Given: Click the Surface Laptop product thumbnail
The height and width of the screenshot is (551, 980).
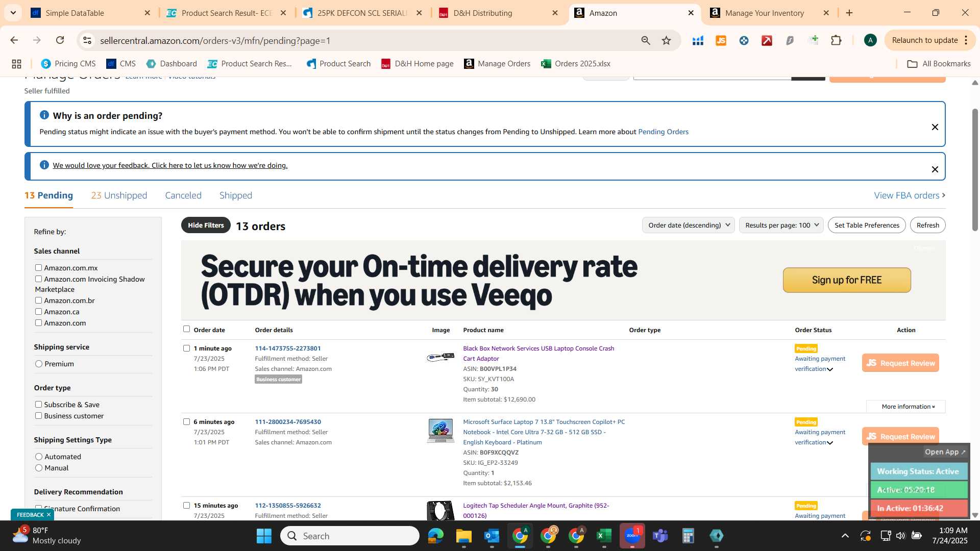Looking at the screenshot, I should [440, 431].
